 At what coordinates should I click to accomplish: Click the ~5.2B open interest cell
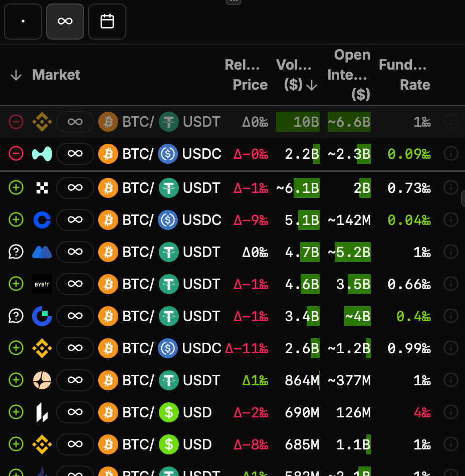(349, 252)
